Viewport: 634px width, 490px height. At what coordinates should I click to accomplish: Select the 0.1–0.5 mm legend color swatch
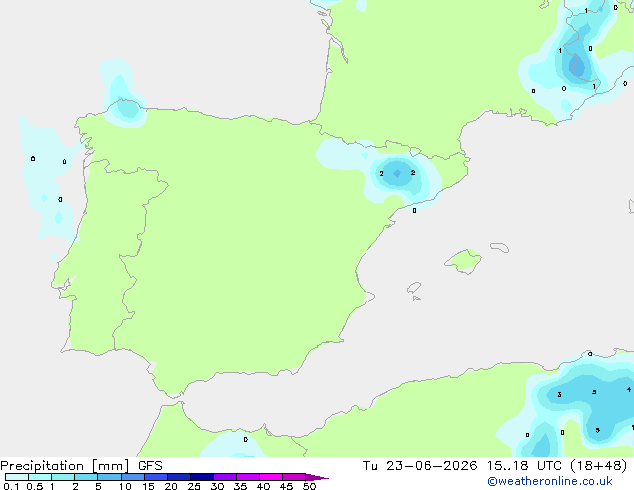(17, 477)
